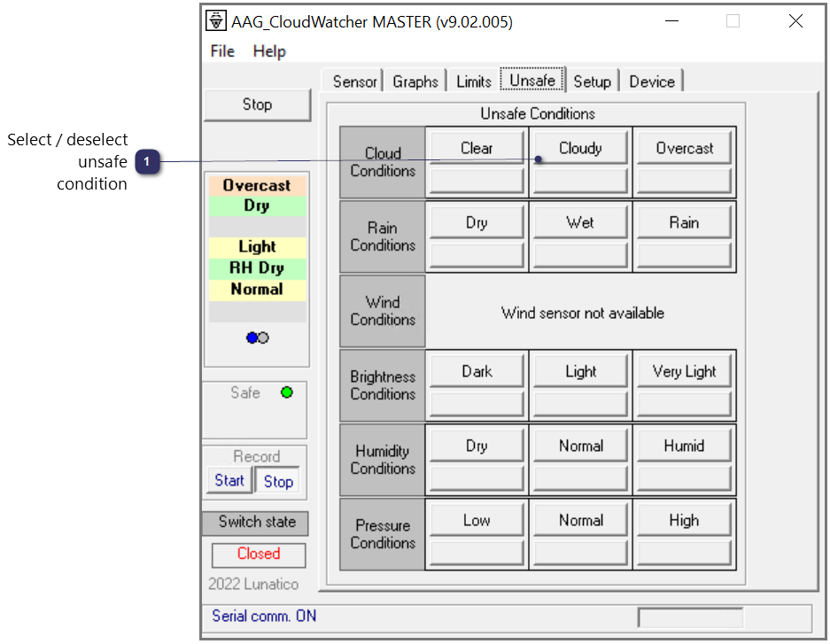Click the Humidity Conditions row label
The width and height of the screenshot is (830, 644).
pos(383,460)
